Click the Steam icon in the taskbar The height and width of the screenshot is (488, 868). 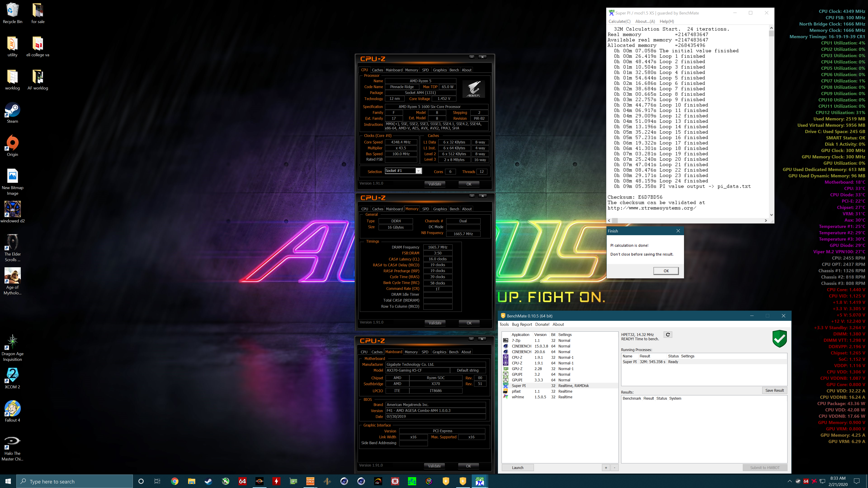coord(208,481)
